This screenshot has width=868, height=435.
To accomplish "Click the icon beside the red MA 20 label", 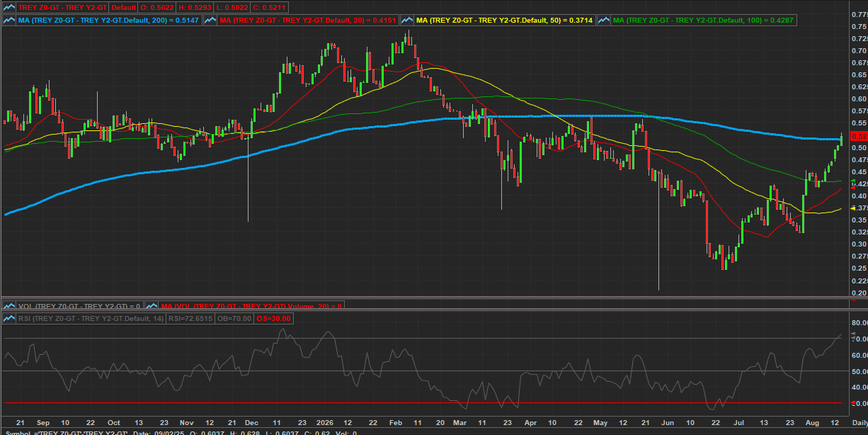I will [211, 21].
